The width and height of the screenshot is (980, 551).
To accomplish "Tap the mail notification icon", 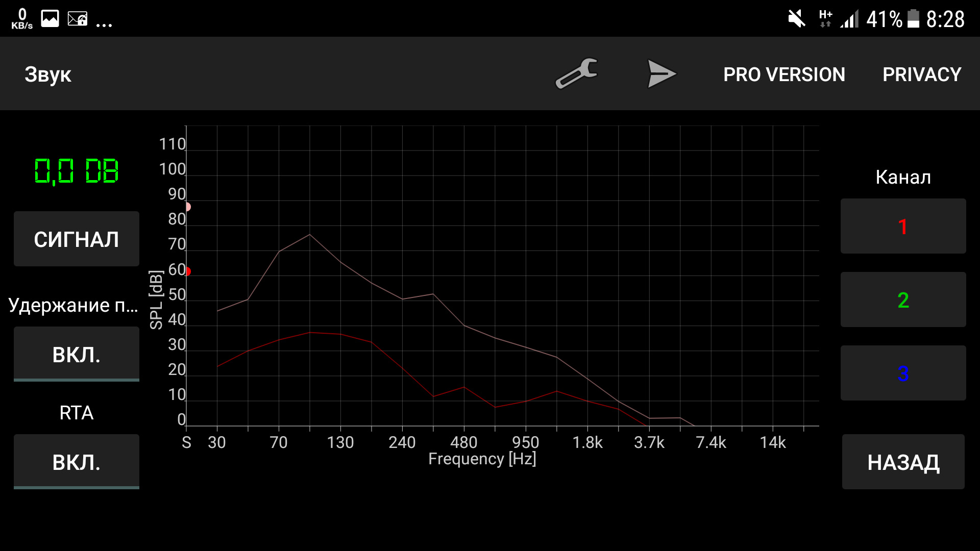I will coord(78,19).
